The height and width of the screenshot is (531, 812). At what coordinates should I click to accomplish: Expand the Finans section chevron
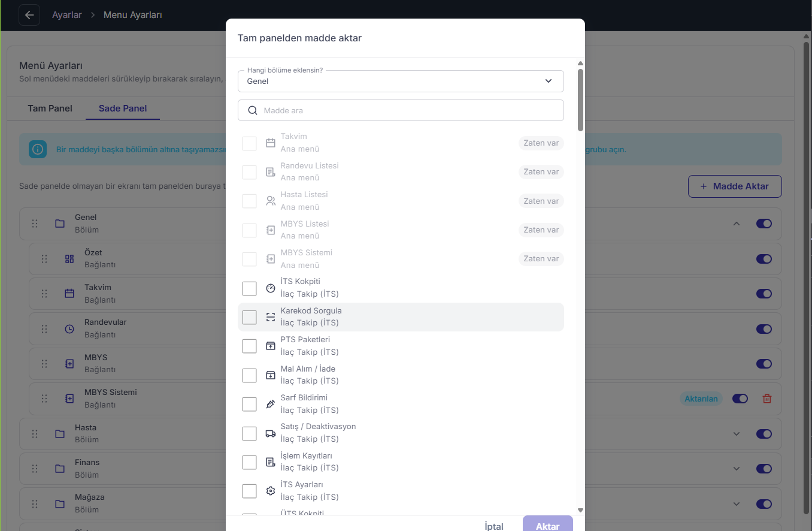pos(737,469)
